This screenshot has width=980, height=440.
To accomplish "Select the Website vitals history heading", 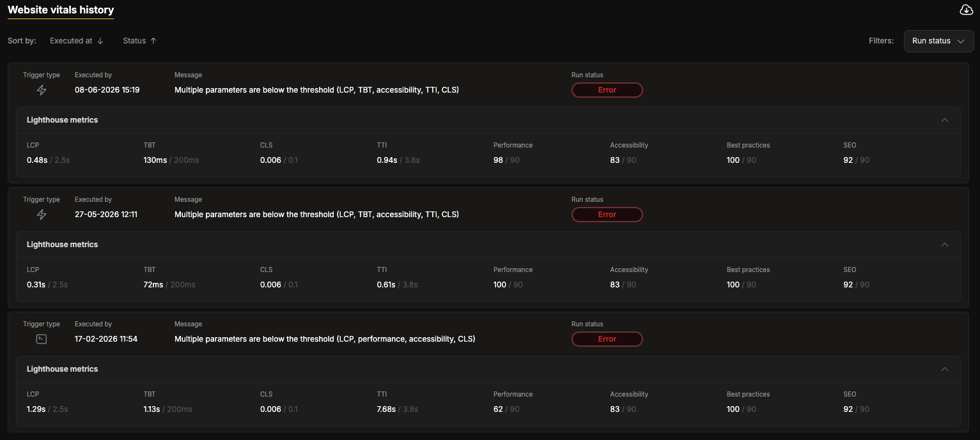I will [x=61, y=10].
